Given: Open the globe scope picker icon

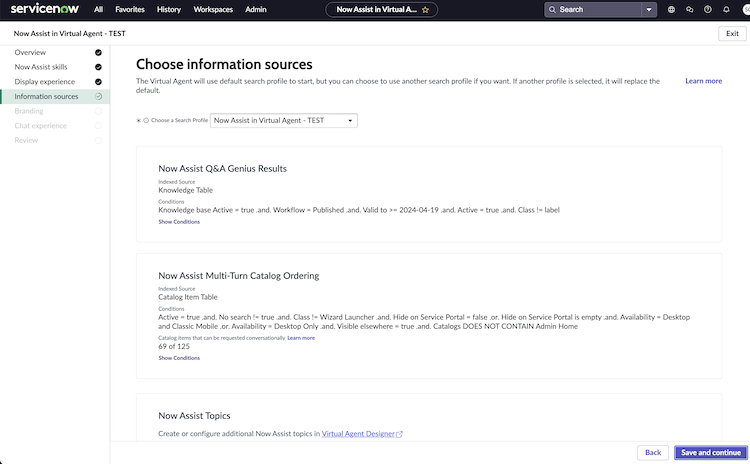Looking at the screenshot, I should point(671,10).
